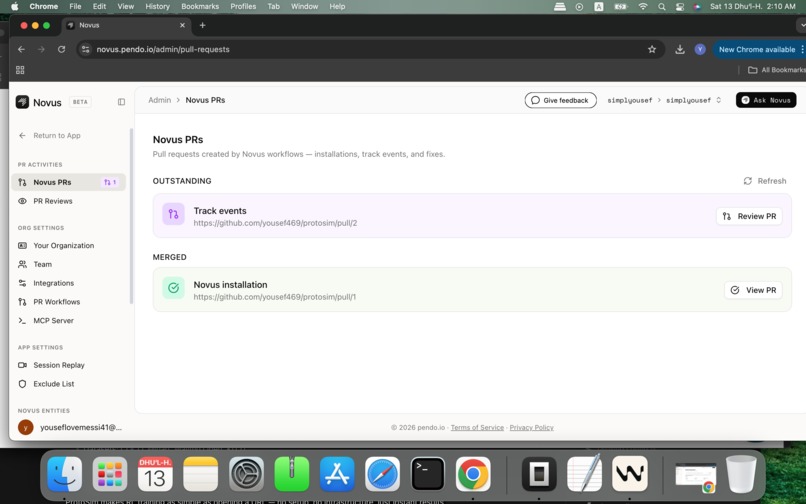Open Your Organization settings
The width and height of the screenshot is (806, 504).
68,245
